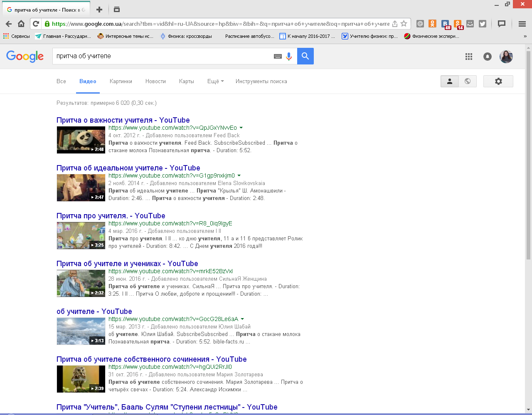
Task: Show private results with the person icon
Action: [x=450, y=81]
